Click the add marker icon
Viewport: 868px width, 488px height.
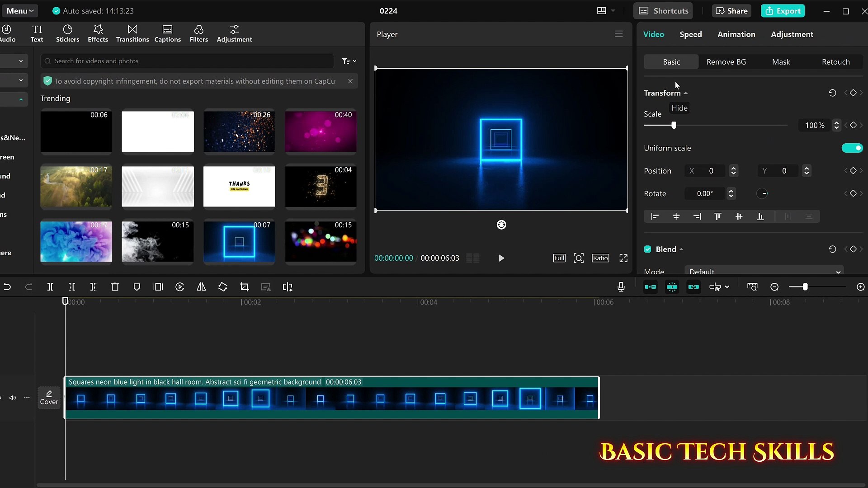[x=137, y=287]
